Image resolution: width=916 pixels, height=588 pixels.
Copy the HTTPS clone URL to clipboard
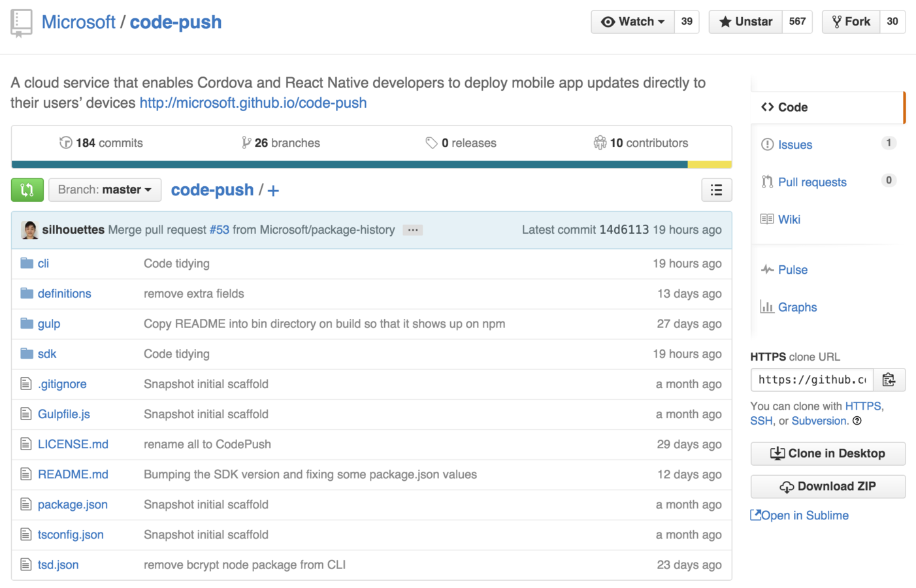pyautogui.click(x=889, y=380)
